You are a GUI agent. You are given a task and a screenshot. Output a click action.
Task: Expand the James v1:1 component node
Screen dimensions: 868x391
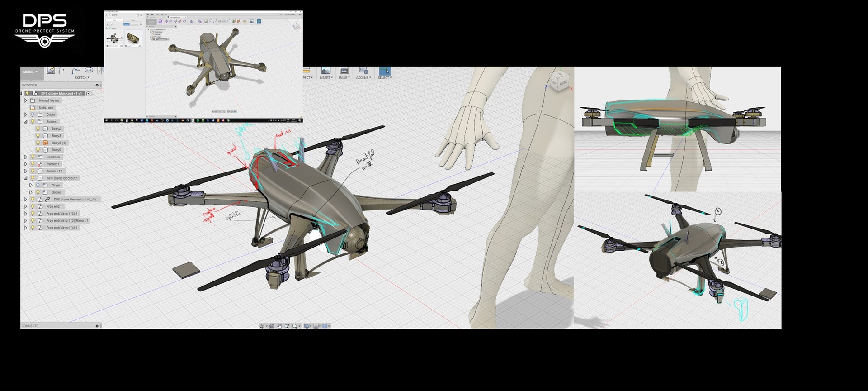pos(25,171)
